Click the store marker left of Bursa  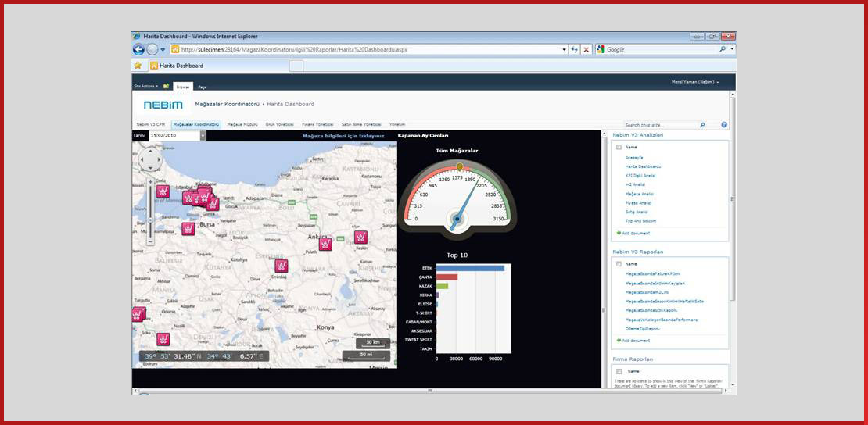pos(188,229)
